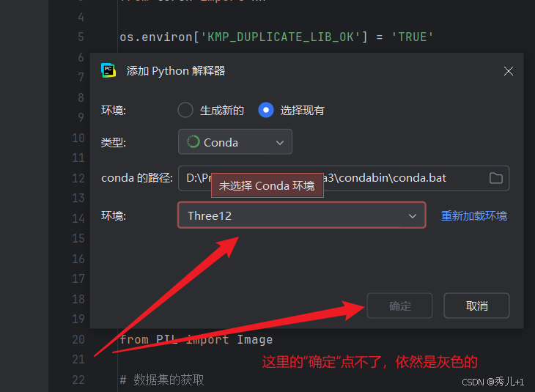Image resolution: width=535 pixels, height=392 pixels.
Task: Select the 选择现有 radio button
Action: coord(266,110)
